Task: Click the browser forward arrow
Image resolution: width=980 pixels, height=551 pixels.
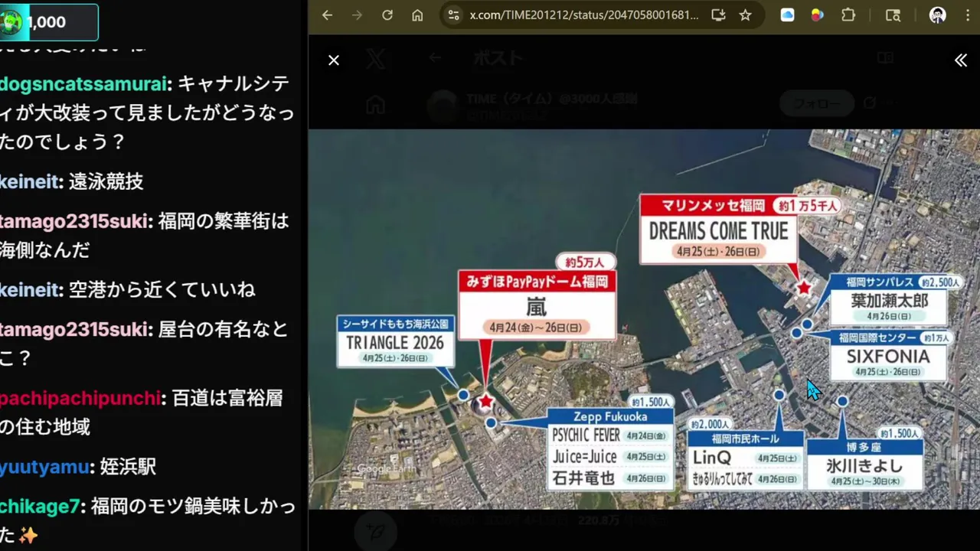Action: click(357, 15)
